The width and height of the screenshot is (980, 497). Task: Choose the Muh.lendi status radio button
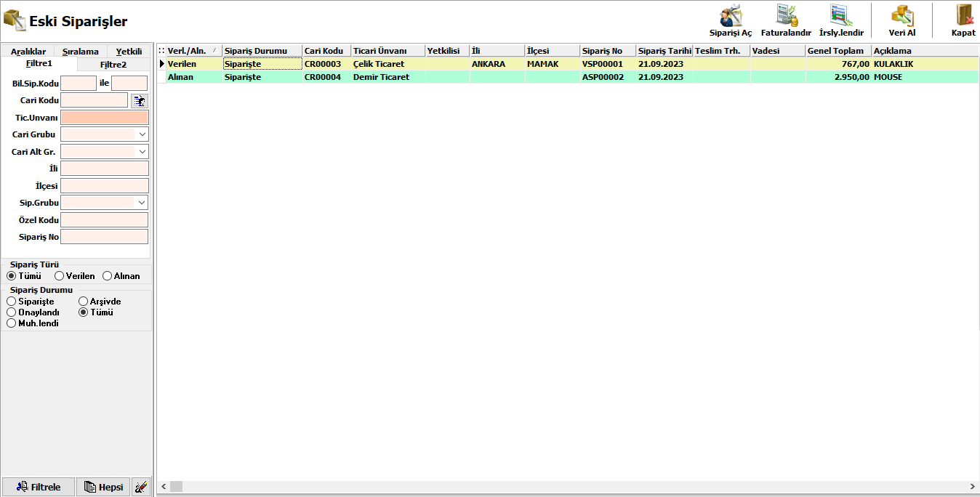click(11, 323)
